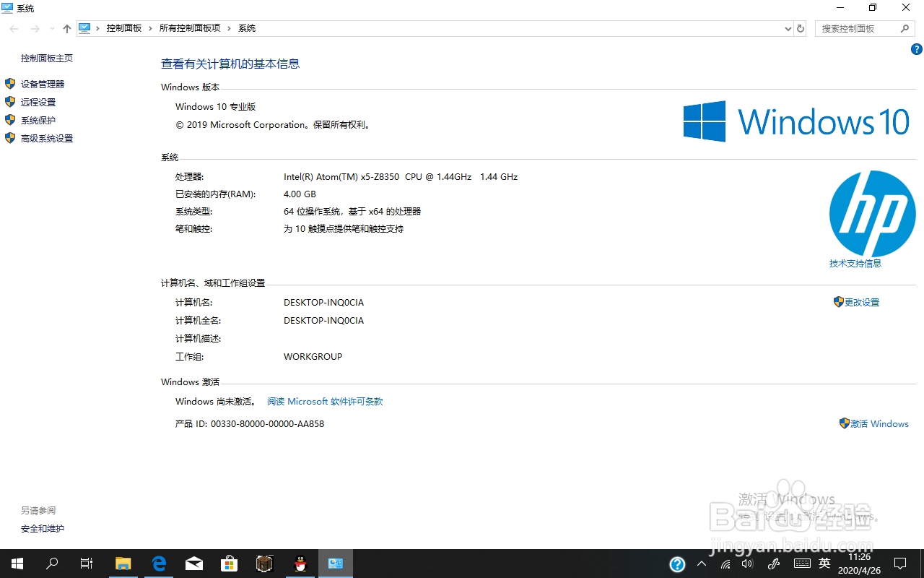Open the touch keyboard tray icon
Image resolution: width=924 pixels, height=578 pixels.
point(802,564)
